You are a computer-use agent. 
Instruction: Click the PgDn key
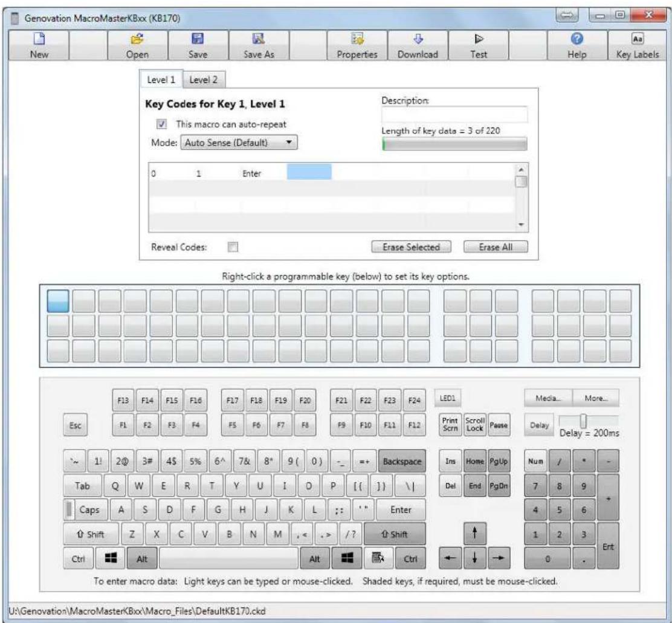(499, 485)
